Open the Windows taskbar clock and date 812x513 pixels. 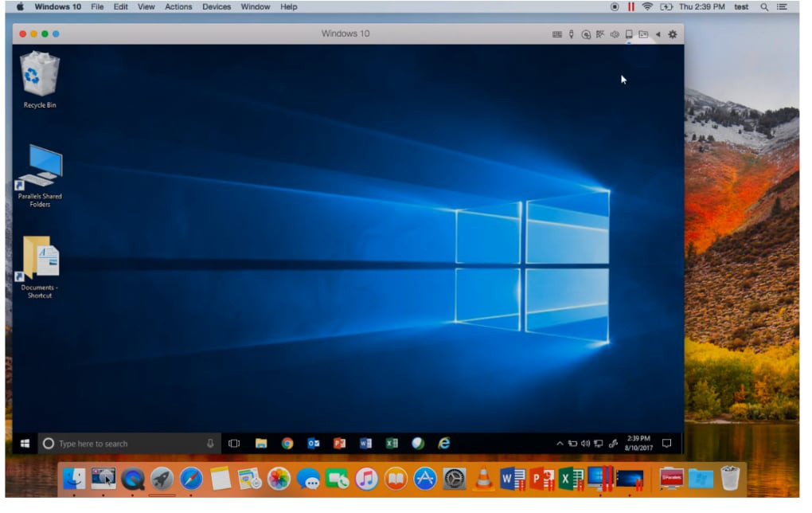[638, 443]
